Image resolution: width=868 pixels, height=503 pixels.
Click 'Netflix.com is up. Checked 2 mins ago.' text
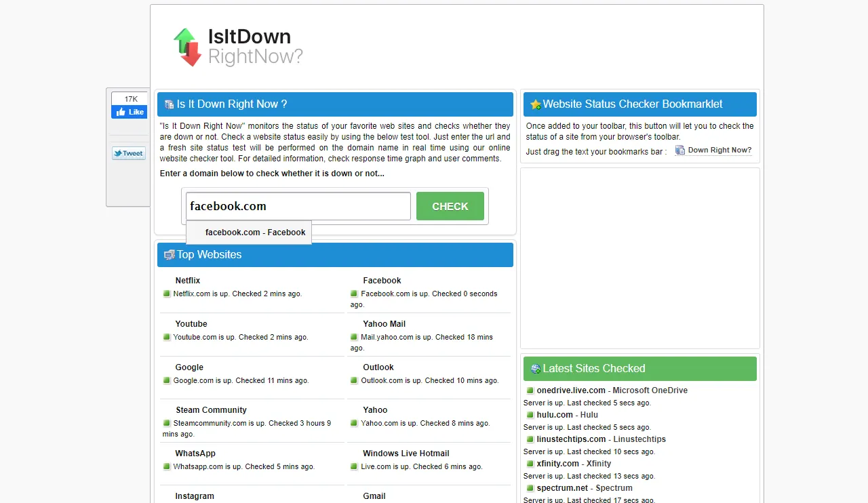point(237,294)
